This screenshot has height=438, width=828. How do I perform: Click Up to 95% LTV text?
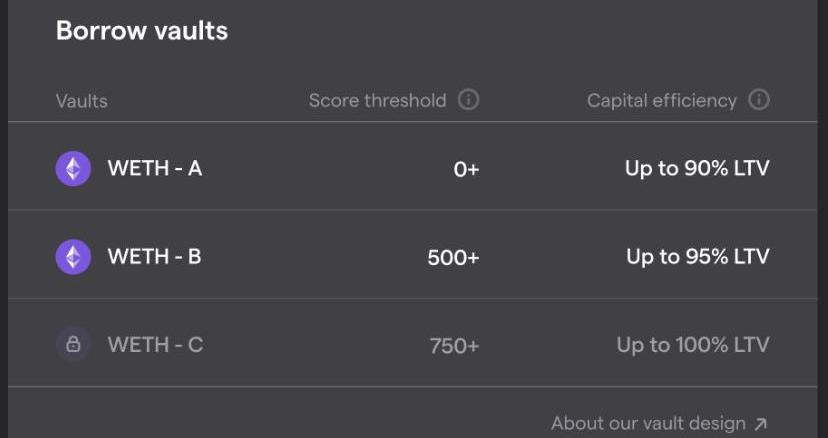[x=697, y=257]
